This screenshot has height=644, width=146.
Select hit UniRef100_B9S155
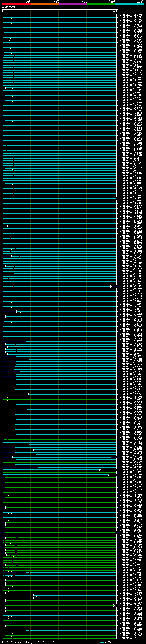(x=131, y=67)
